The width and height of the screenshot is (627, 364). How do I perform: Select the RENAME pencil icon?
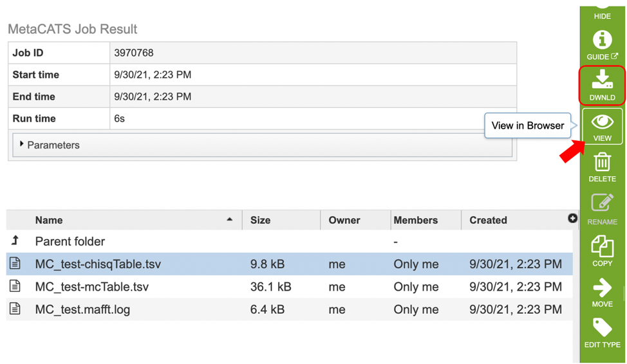602,209
